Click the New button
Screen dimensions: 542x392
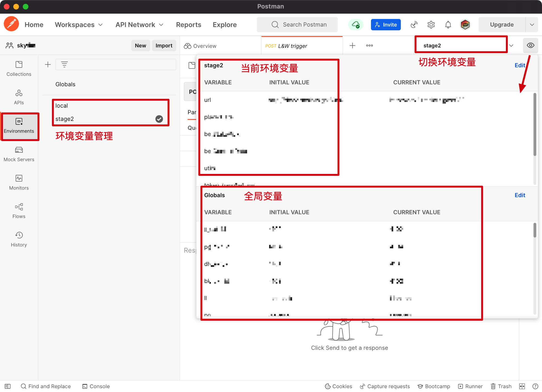(x=140, y=46)
